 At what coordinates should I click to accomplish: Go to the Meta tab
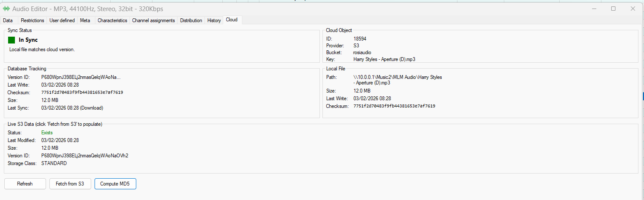[85, 20]
